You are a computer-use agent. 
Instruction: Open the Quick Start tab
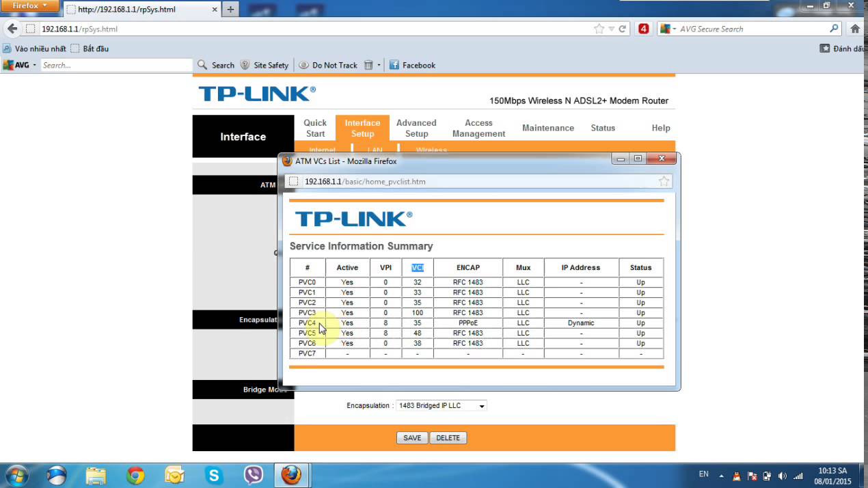315,128
